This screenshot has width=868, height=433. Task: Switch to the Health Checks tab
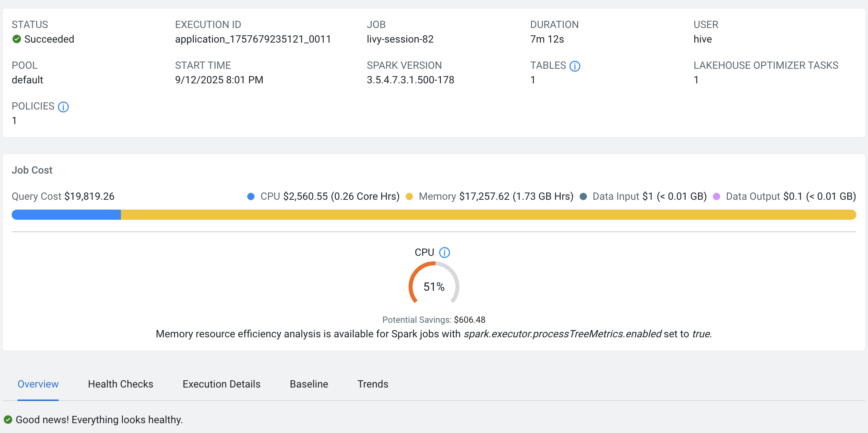pyautogui.click(x=120, y=384)
